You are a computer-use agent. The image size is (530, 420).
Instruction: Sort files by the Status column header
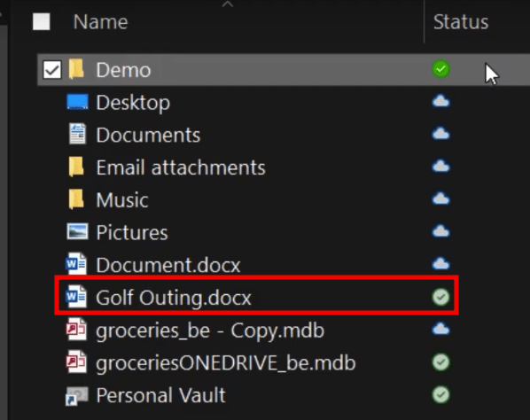(461, 22)
